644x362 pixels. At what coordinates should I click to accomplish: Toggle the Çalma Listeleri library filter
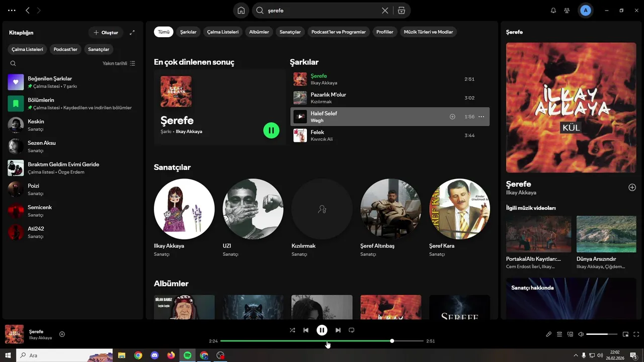point(28,49)
